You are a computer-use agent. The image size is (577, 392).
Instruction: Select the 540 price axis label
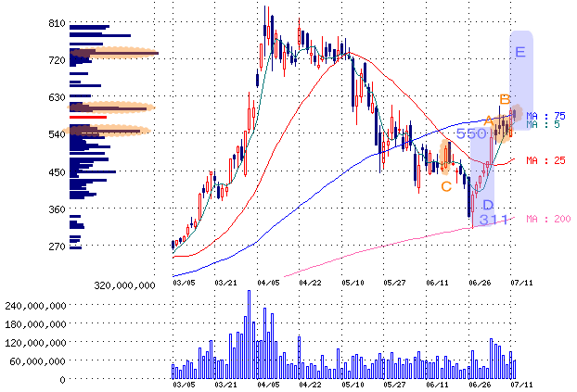(57, 134)
